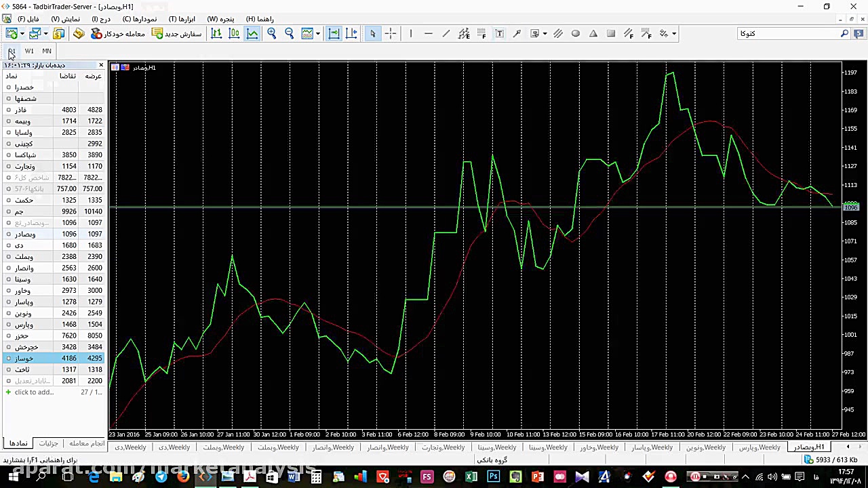The height and width of the screenshot is (488, 868).
Task: Draw a horizontal line
Action: pos(428,33)
